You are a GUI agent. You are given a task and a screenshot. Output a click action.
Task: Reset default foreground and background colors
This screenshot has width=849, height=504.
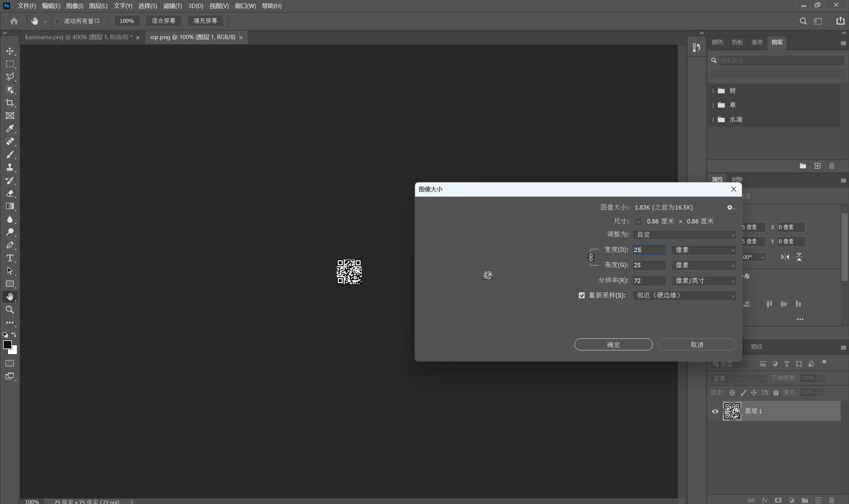[x=5, y=335]
